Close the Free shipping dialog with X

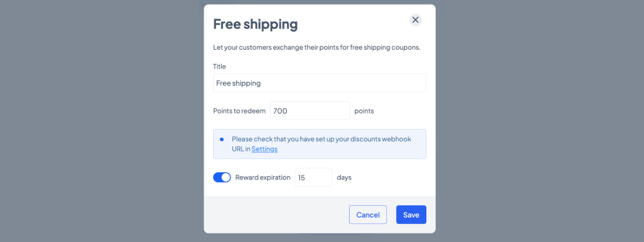coord(415,20)
